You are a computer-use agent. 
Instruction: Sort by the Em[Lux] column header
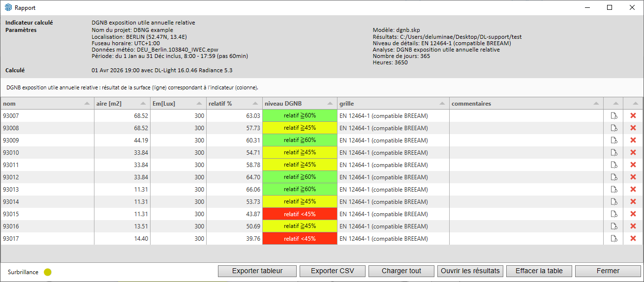[178, 104]
